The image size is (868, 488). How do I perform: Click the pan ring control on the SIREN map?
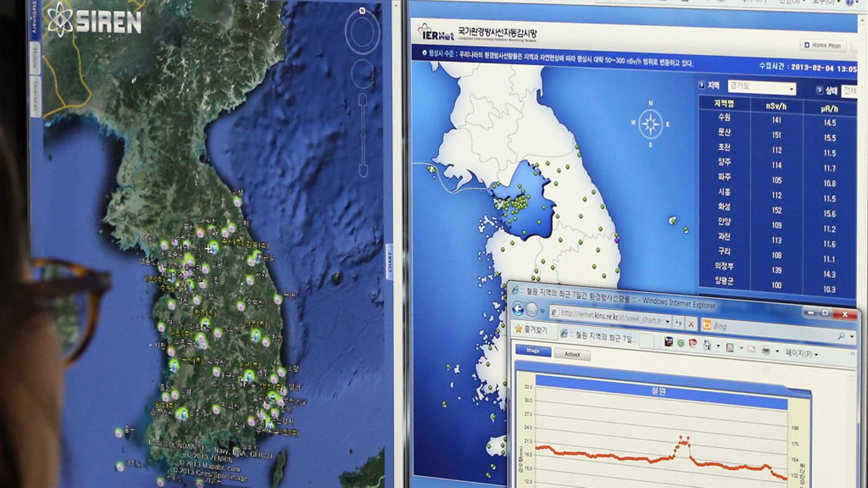[362, 74]
